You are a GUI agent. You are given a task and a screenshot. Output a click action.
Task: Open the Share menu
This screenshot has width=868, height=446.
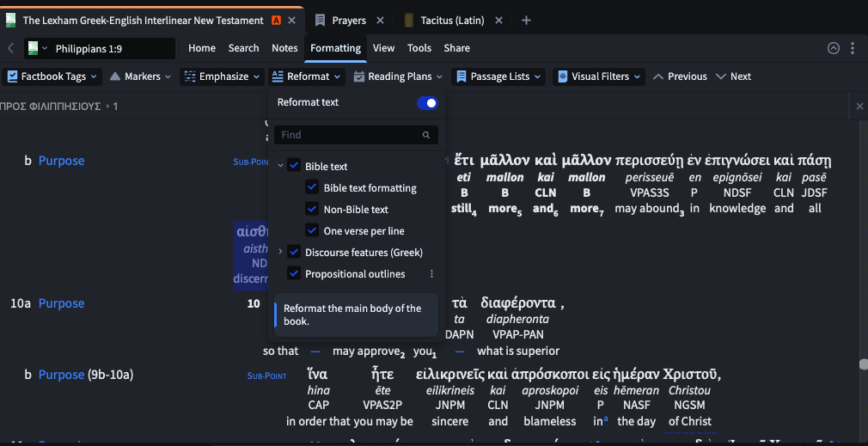456,48
